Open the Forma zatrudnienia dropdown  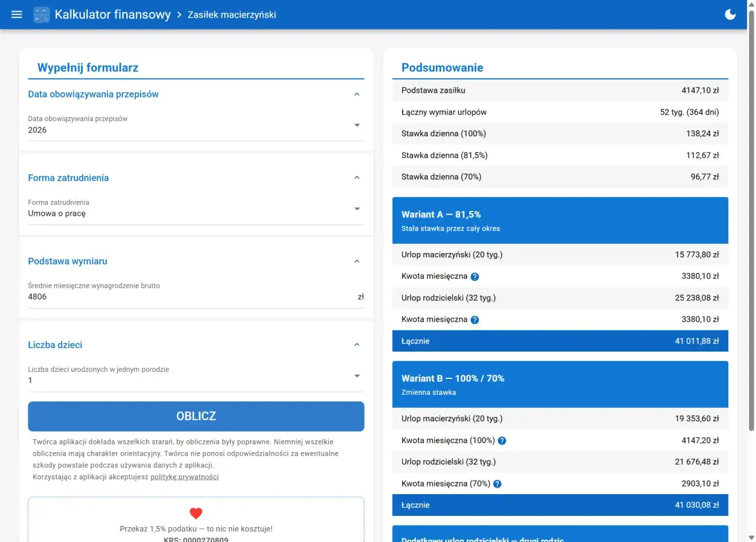tap(357, 208)
